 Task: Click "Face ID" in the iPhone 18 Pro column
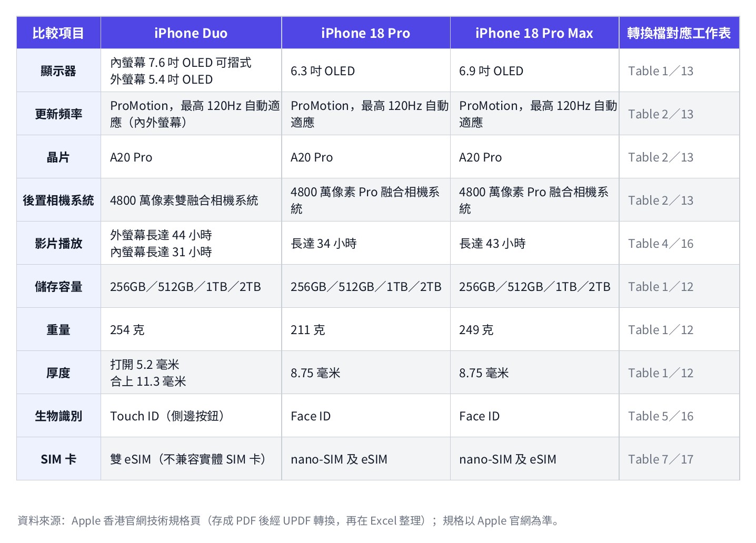click(x=366, y=416)
